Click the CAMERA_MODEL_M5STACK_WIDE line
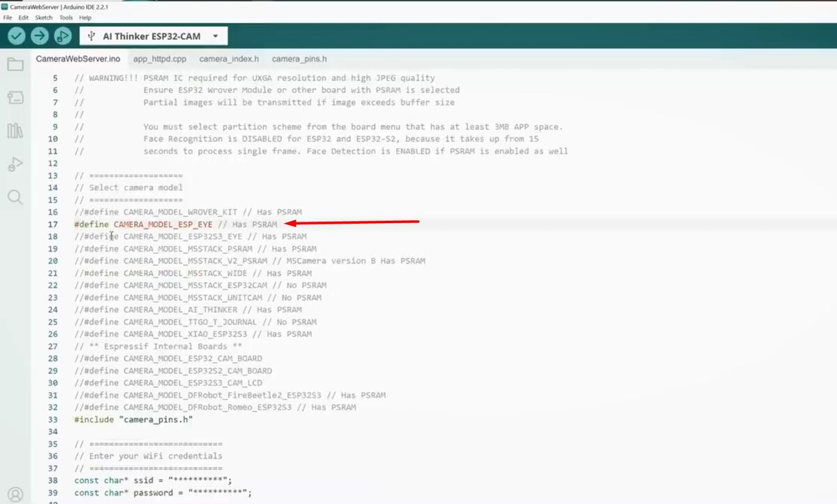 pyautogui.click(x=193, y=273)
